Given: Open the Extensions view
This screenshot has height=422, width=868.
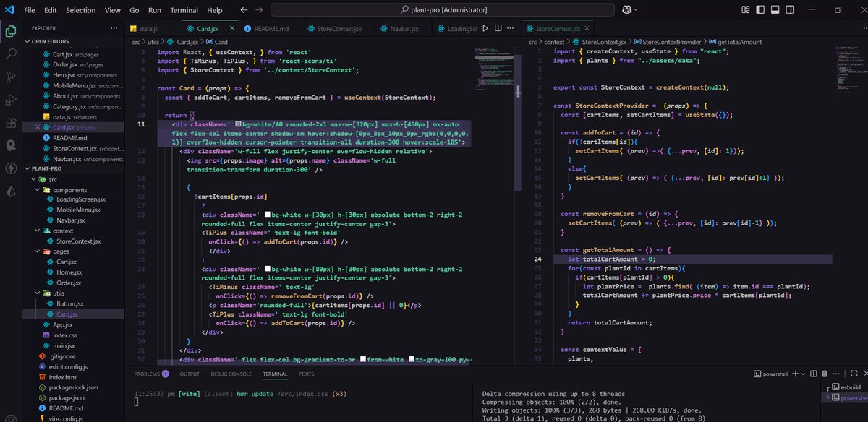Looking at the screenshot, I should [x=11, y=122].
